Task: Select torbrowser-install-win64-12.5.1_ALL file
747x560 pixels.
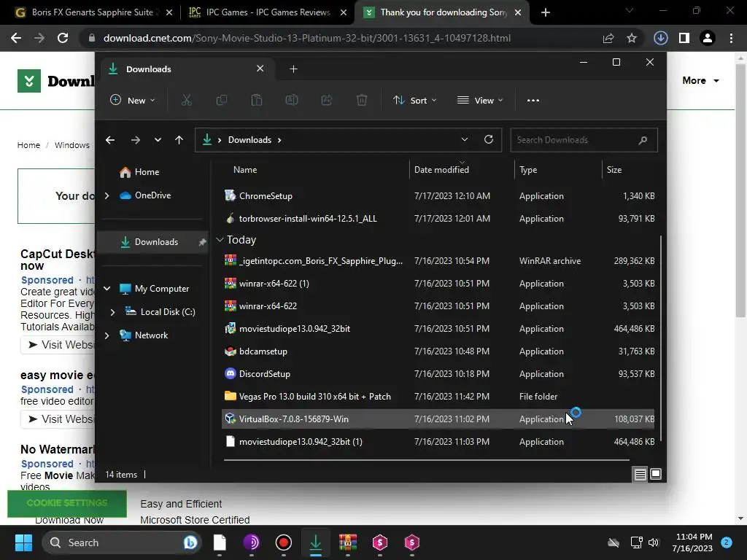Action: (438, 219)
